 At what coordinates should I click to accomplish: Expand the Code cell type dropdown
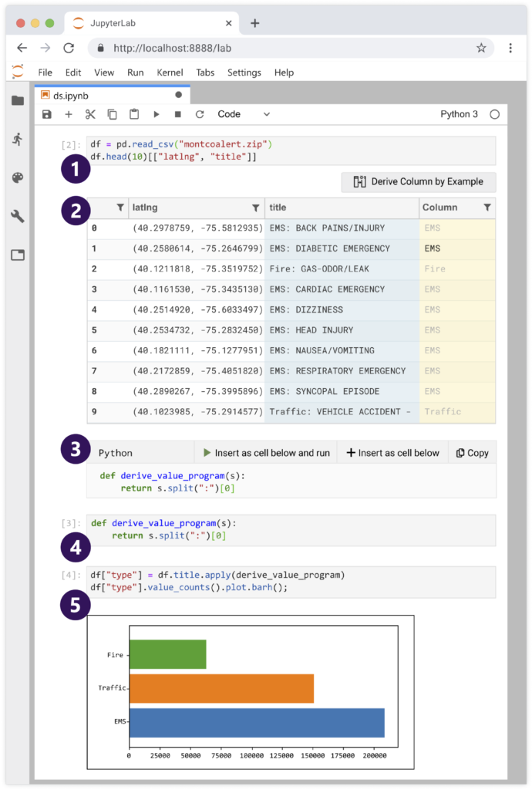244,114
